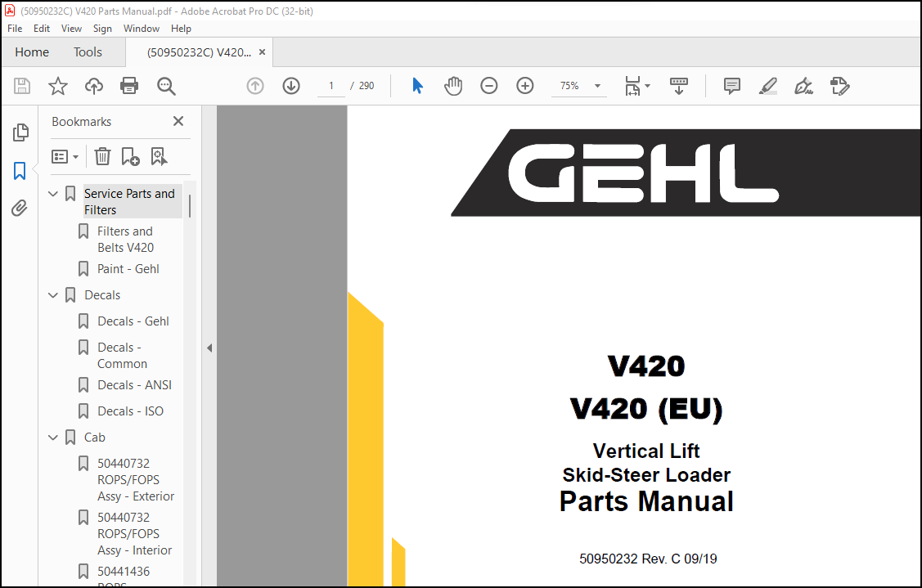922x588 pixels.
Task: Choose the Selection arrow tool
Action: click(x=417, y=86)
